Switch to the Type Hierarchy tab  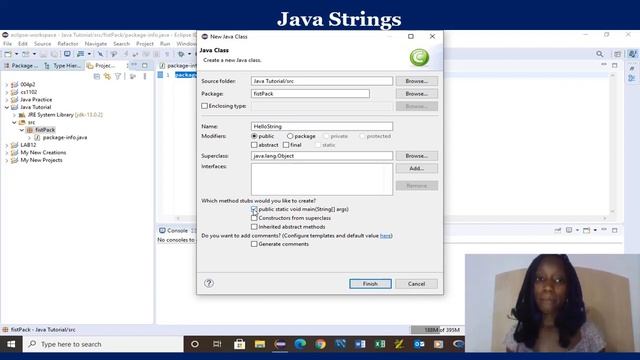click(x=63, y=65)
